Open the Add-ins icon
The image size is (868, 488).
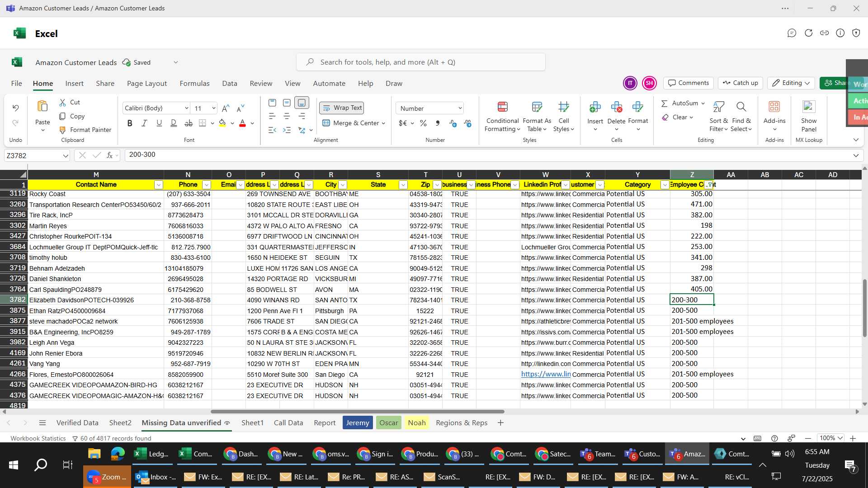(x=774, y=107)
